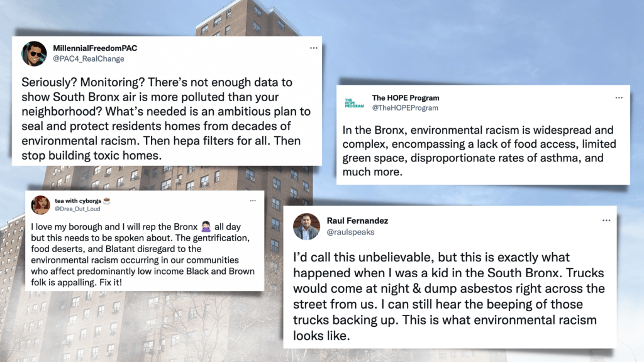Click the MillennialFreedomPAC profile avatar
The width and height of the screenshot is (644, 362).
point(34,53)
